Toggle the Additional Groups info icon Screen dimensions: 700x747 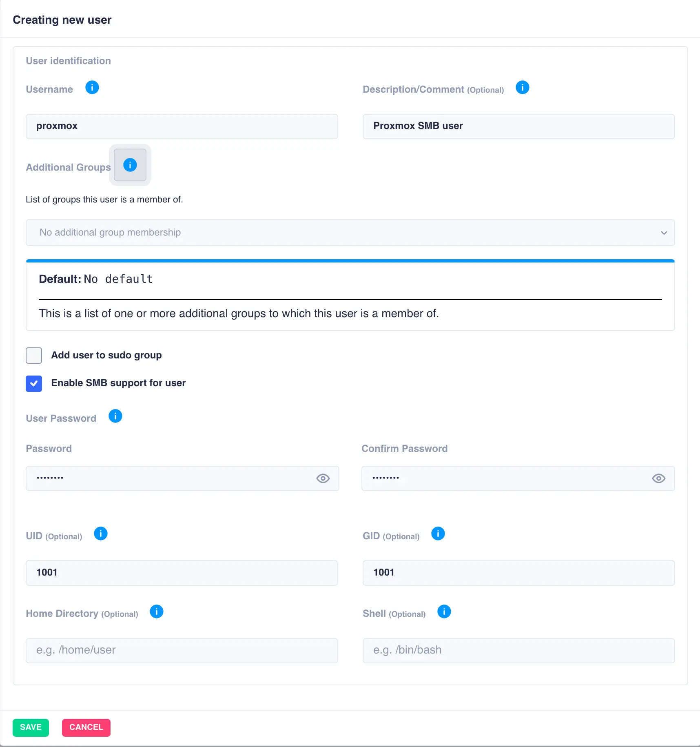(x=130, y=165)
